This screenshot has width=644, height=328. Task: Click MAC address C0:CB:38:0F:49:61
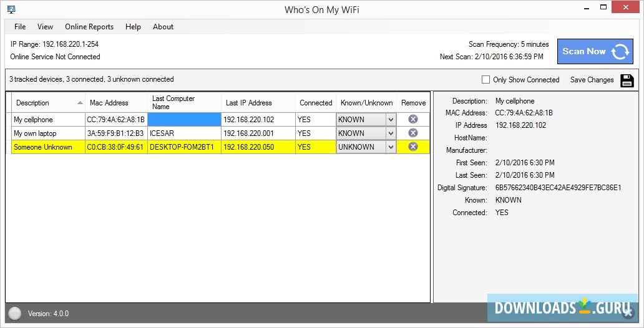[116, 147]
